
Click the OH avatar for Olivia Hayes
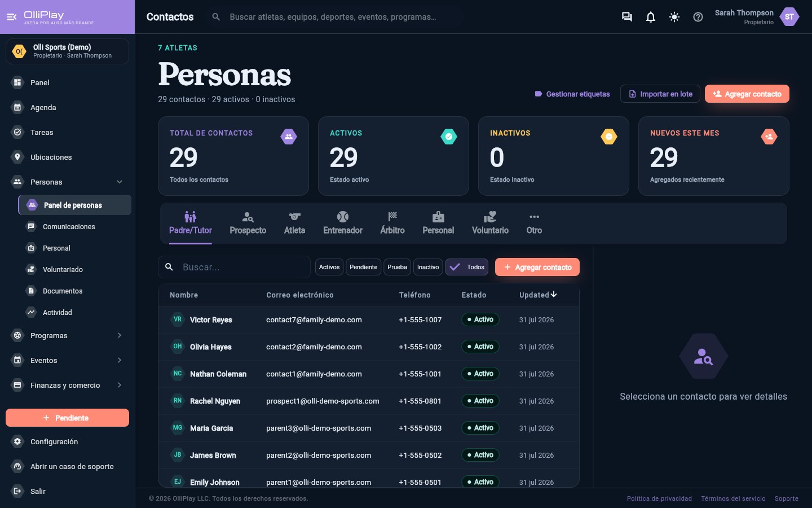178,347
